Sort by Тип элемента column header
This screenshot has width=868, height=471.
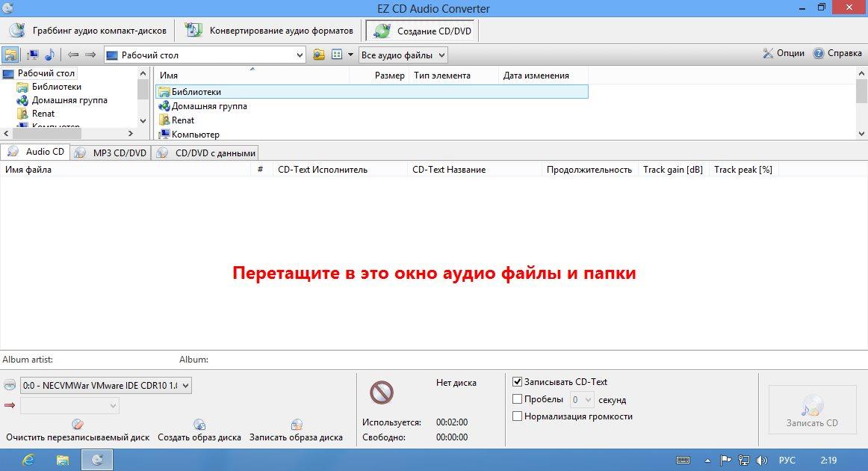(454, 76)
